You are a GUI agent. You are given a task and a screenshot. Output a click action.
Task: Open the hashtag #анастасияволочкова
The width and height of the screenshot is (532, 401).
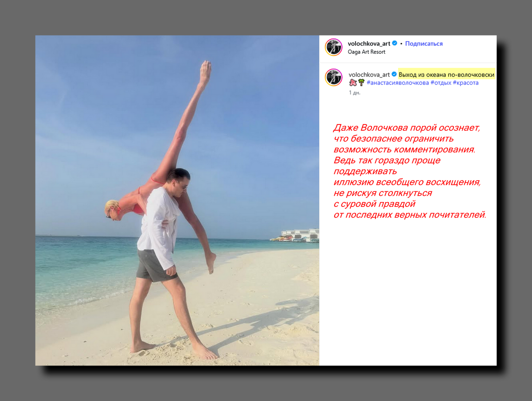(x=398, y=82)
